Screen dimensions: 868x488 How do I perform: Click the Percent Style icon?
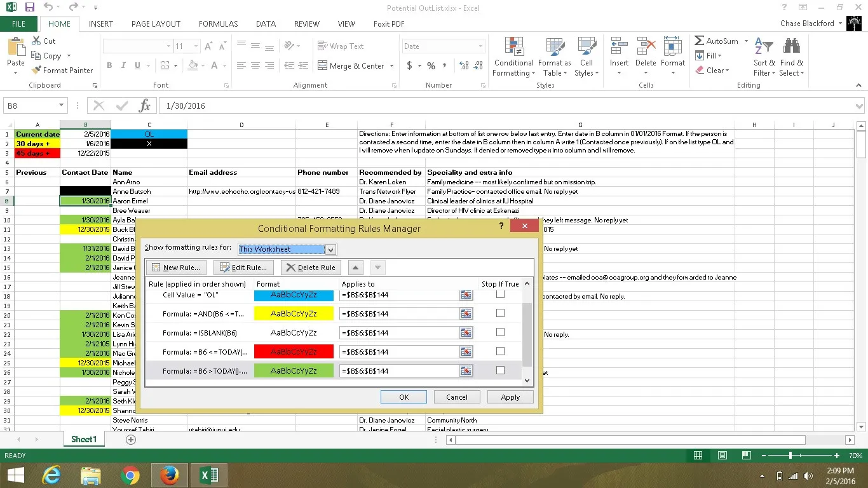tap(431, 65)
